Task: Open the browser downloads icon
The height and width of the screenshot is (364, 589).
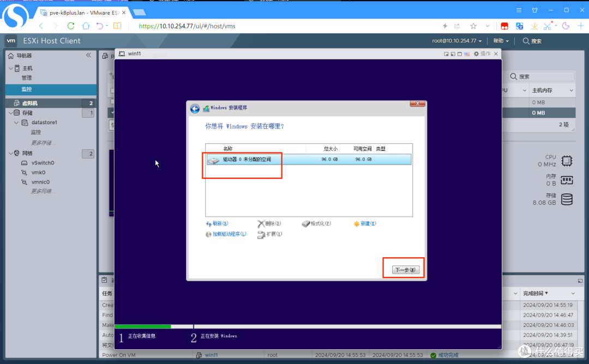Action: (534, 26)
